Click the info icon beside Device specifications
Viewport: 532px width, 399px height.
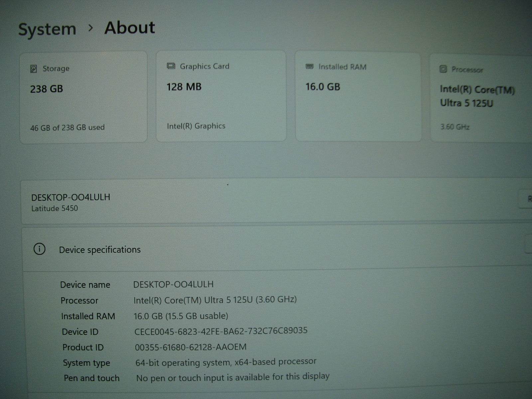click(x=40, y=249)
